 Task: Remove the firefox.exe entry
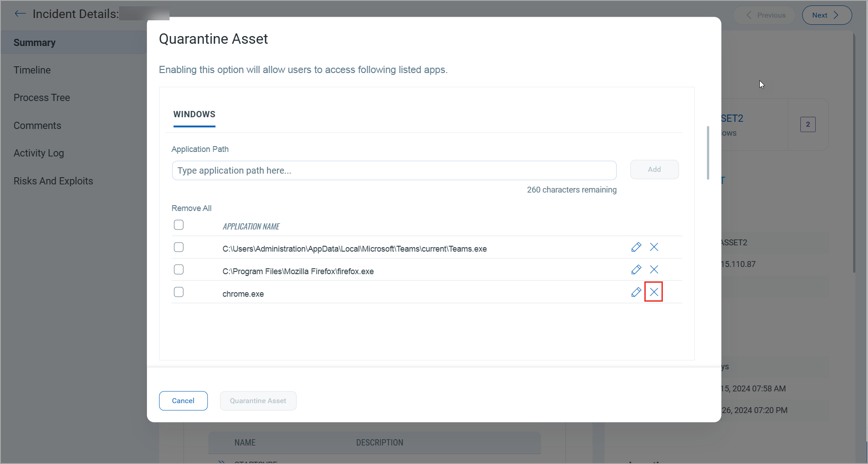point(654,269)
